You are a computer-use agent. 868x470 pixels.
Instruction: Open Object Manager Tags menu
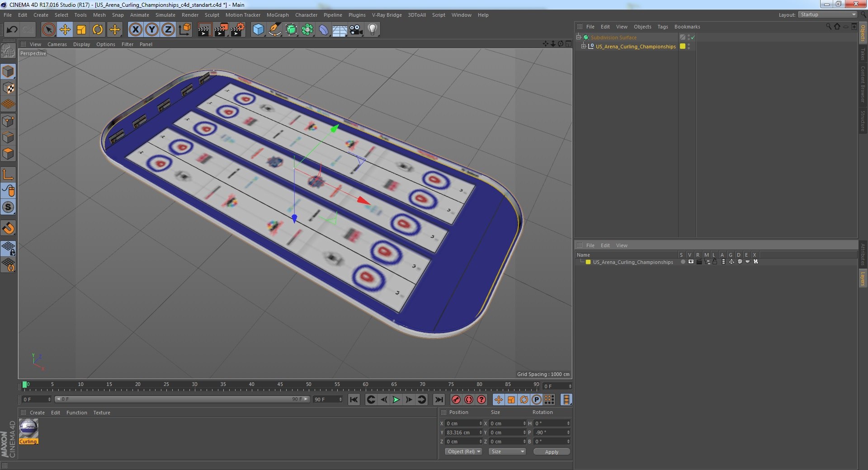[662, 27]
